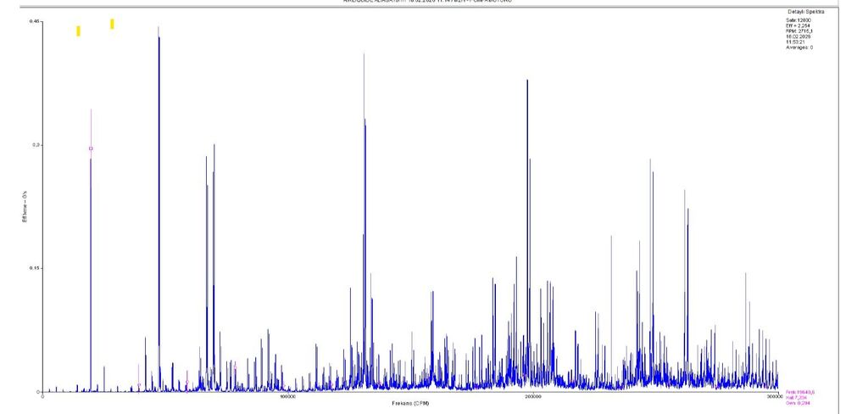Viewport: 868px width, 414px height.
Task: Click the RPM value in the info box
Action: 798,32
